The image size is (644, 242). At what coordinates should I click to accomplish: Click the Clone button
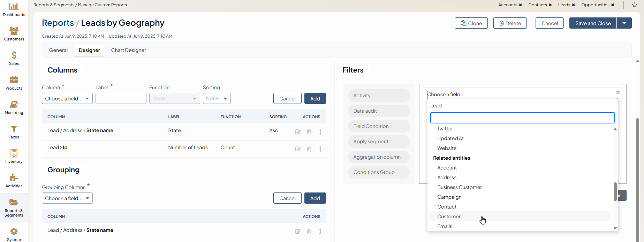471,23
